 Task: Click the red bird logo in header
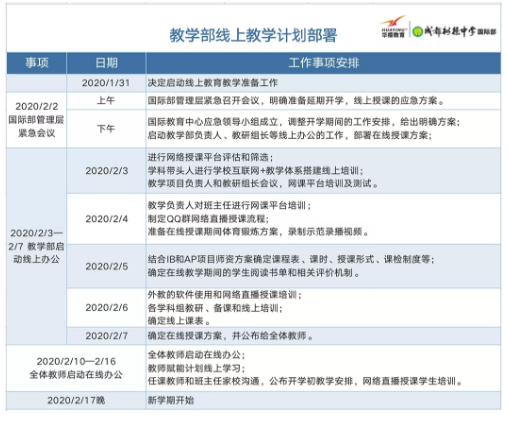coord(393,26)
